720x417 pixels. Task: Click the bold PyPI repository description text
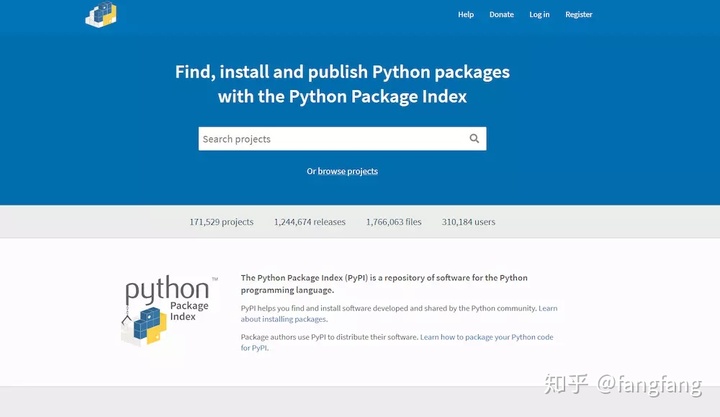click(384, 284)
